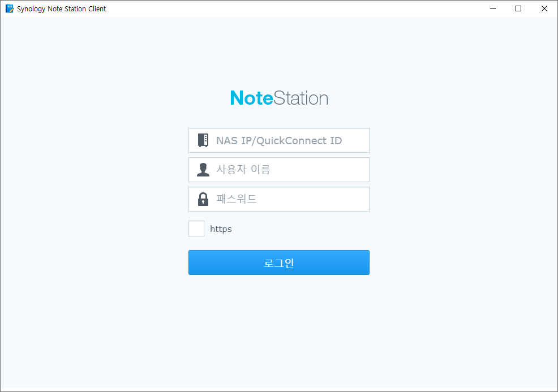Focus the 사용자 이름 username field
The width and height of the screenshot is (558, 392).
(278, 170)
